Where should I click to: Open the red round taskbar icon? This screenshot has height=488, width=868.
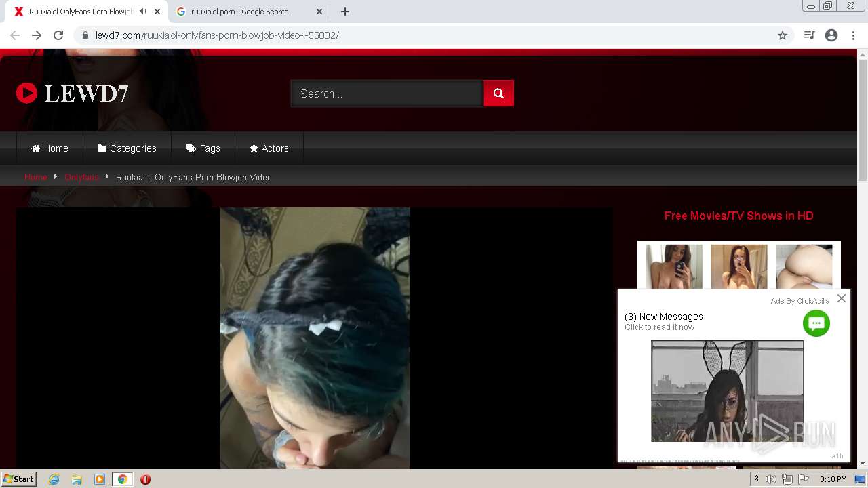point(145,479)
